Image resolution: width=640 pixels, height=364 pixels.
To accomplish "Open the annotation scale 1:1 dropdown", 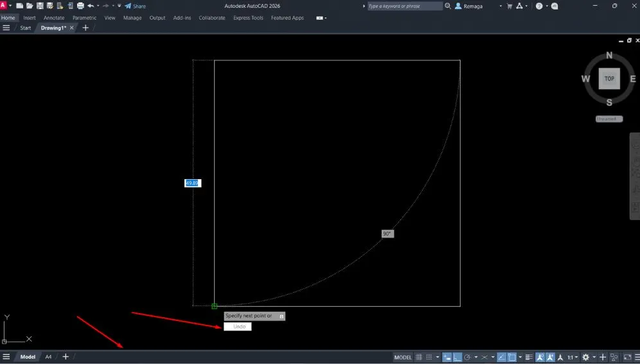I will pyautogui.click(x=573, y=357).
